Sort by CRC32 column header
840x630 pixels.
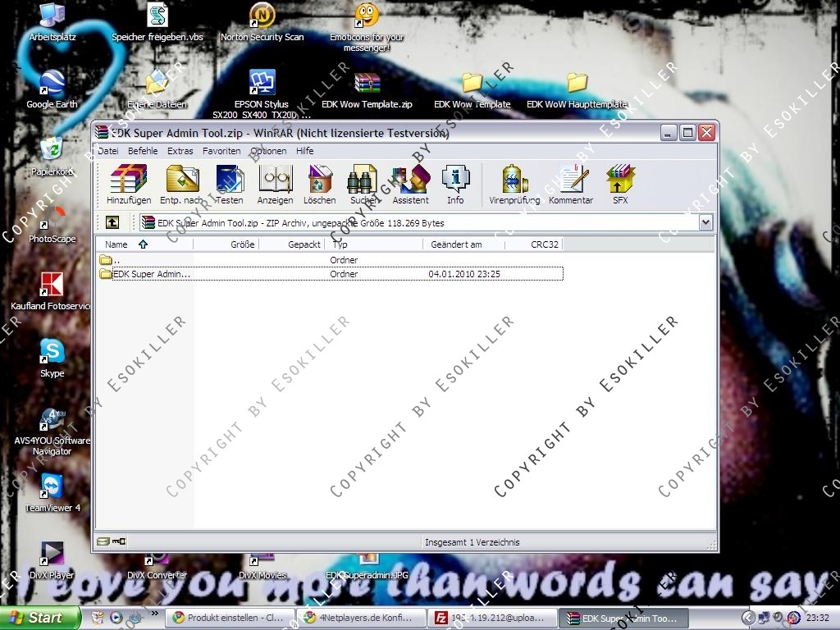coord(533,244)
